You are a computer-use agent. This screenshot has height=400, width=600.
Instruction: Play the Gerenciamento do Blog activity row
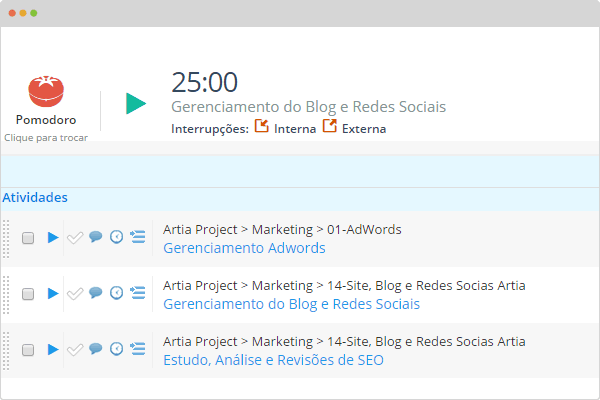pyautogui.click(x=53, y=294)
